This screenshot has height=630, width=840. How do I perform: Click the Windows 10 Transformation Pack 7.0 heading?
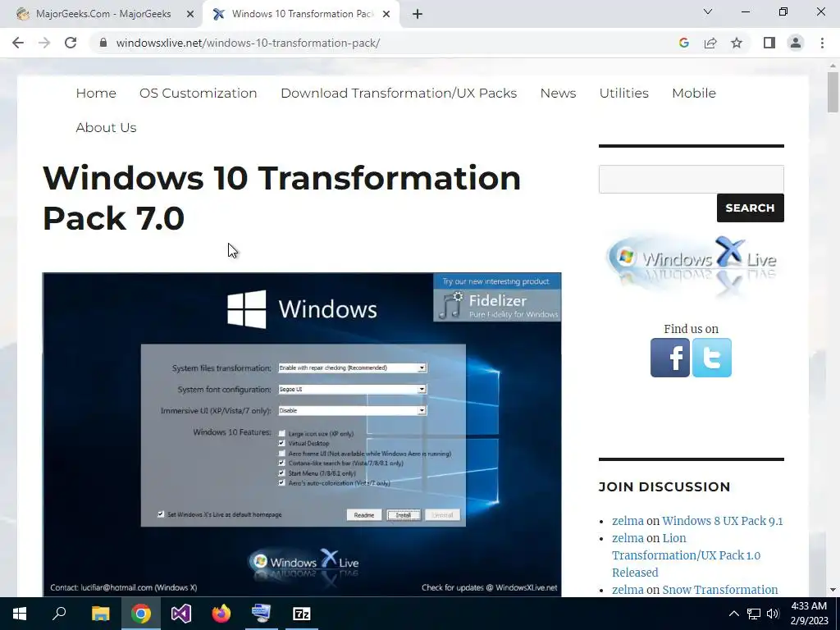coord(281,198)
